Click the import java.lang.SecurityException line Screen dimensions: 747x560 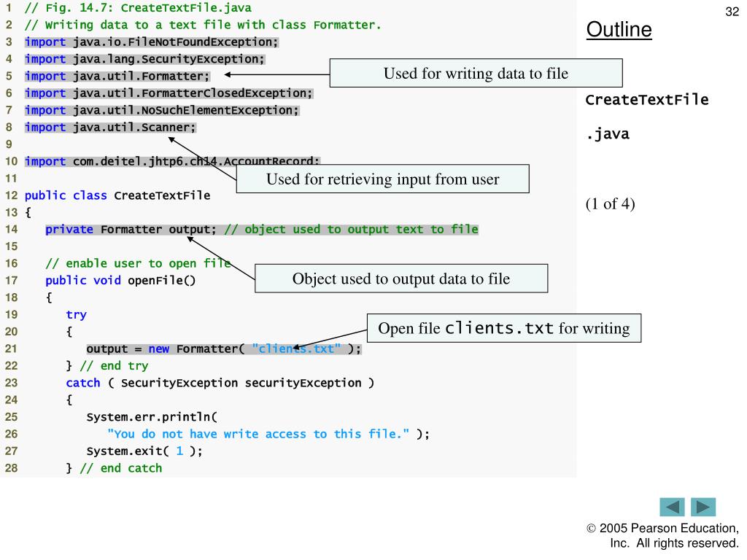(x=145, y=59)
